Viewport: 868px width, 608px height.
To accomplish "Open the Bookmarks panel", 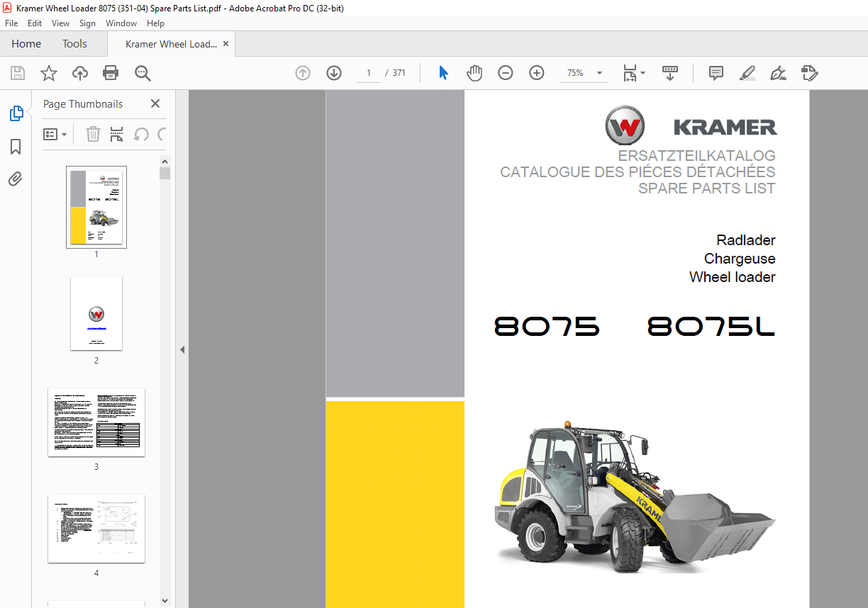I will click(16, 147).
